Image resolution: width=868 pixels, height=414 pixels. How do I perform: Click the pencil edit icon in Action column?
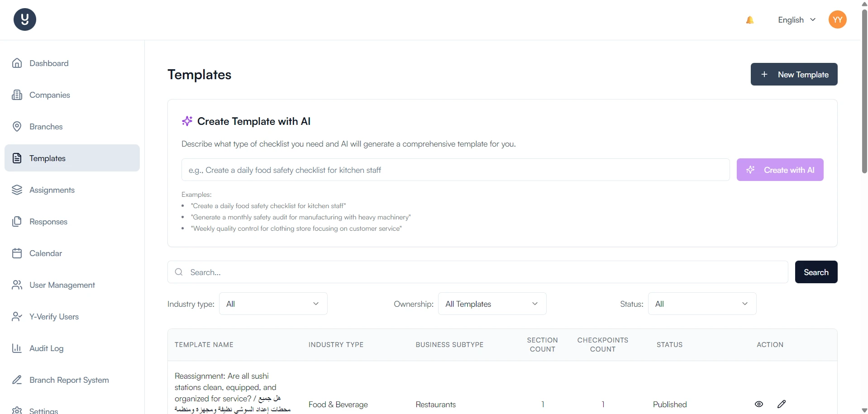point(782,404)
